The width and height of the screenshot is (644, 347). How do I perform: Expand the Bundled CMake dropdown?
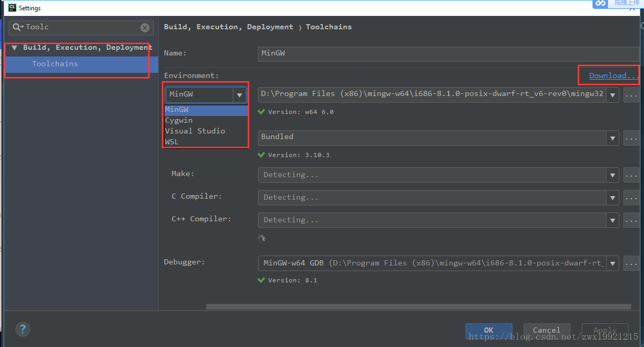612,138
